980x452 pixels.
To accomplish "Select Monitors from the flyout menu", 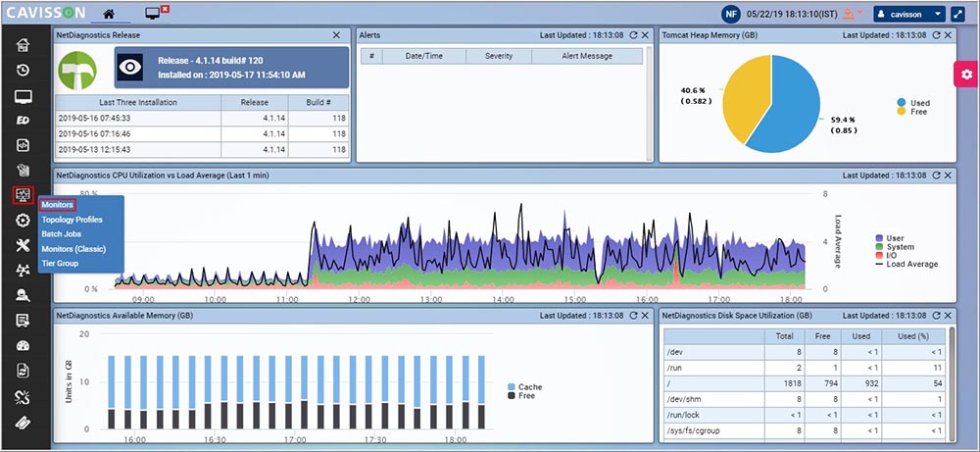I will (58, 205).
